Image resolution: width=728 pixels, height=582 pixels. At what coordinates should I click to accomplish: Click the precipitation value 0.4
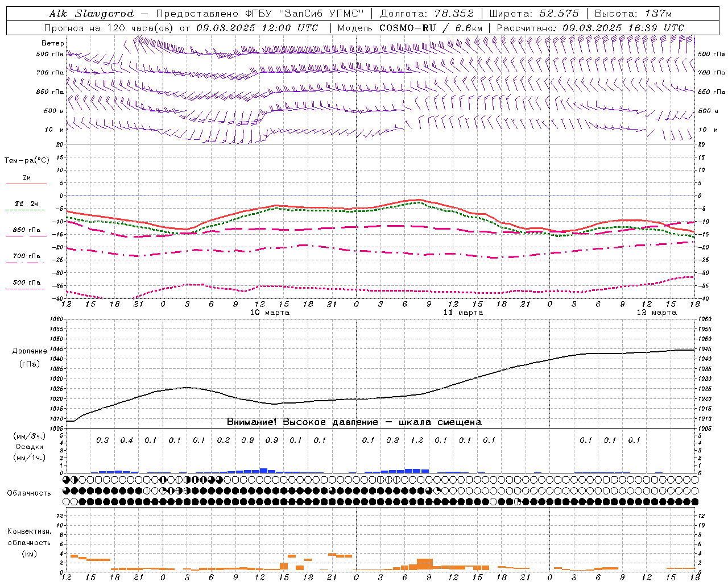pyautogui.click(x=126, y=440)
